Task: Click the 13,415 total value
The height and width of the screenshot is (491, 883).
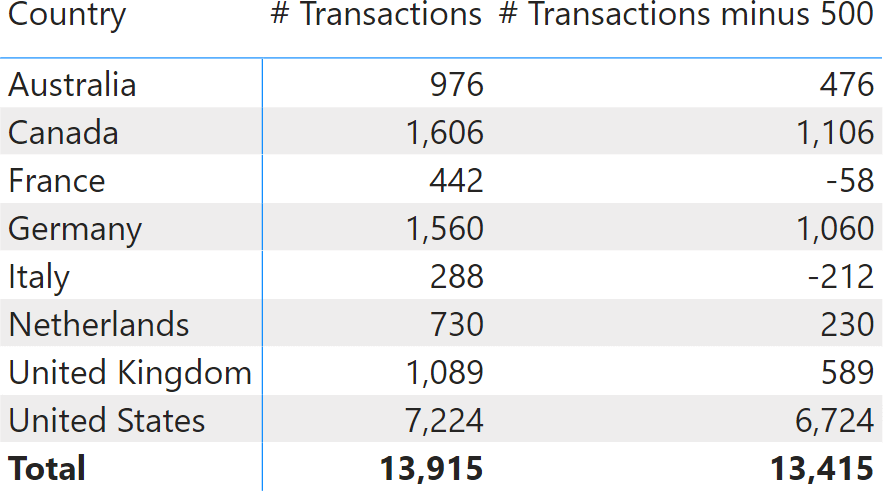Action: point(822,468)
